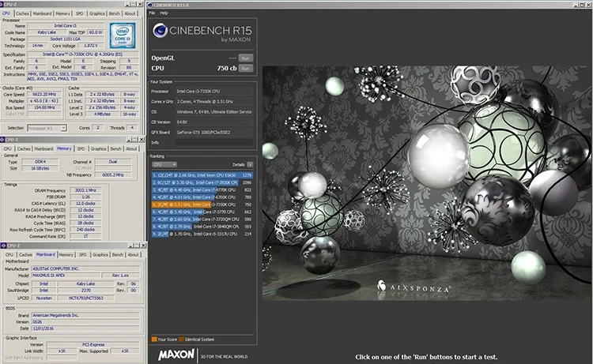Run the CPU benchmark

pyautogui.click(x=245, y=69)
